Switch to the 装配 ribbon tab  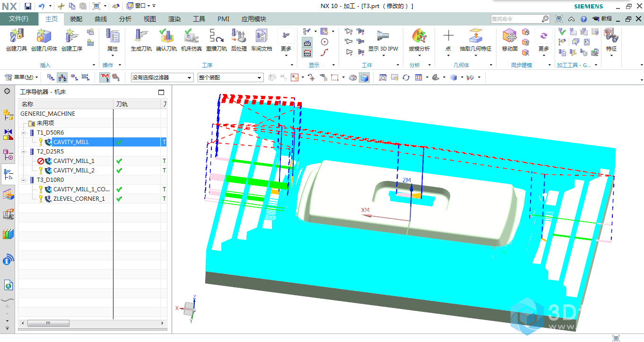pyautogui.click(x=76, y=19)
